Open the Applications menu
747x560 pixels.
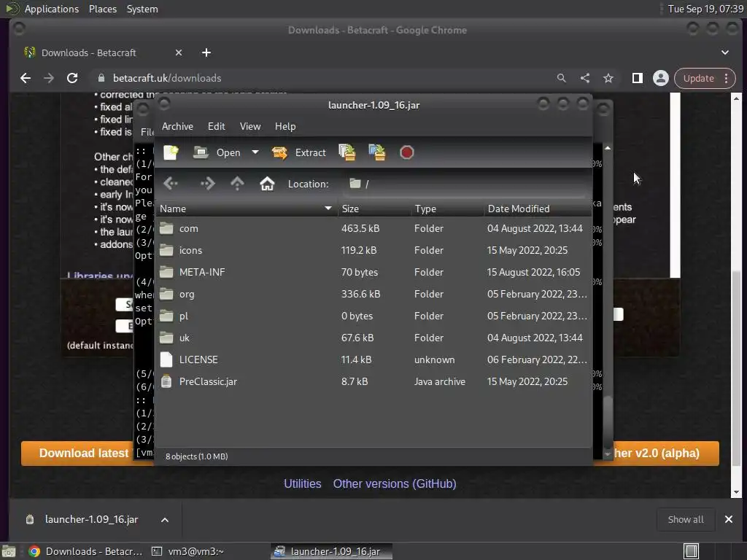point(52,9)
